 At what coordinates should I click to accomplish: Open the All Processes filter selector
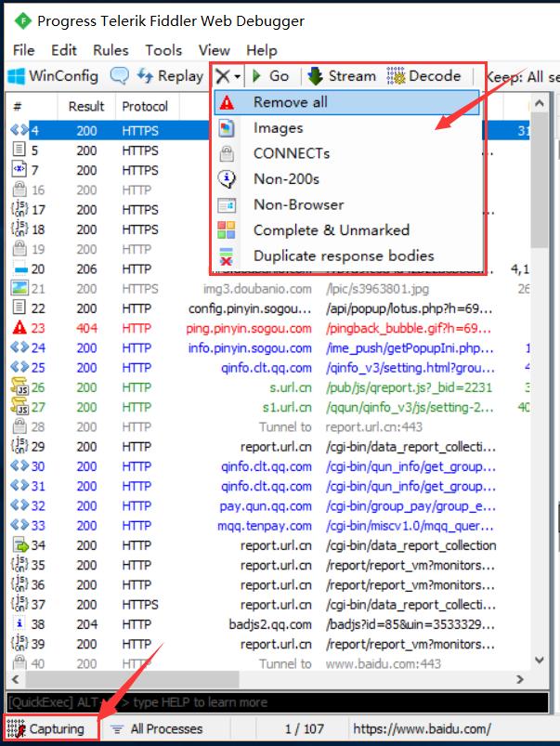click(x=165, y=729)
